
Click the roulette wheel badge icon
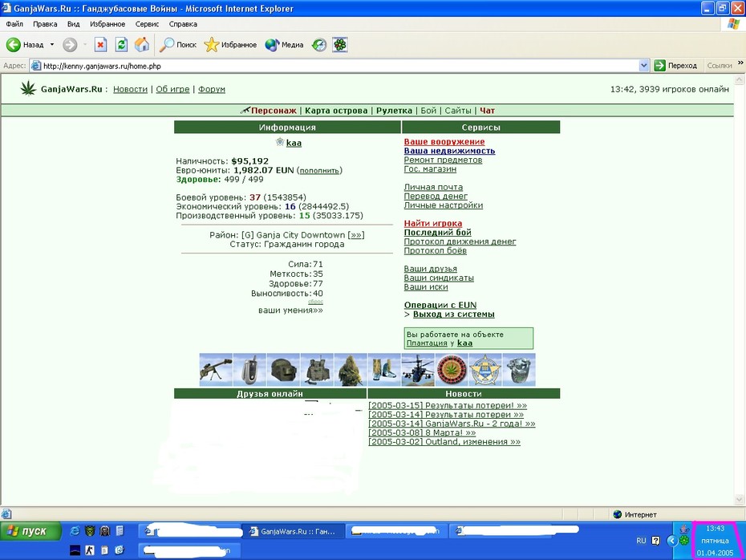point(452,369)
